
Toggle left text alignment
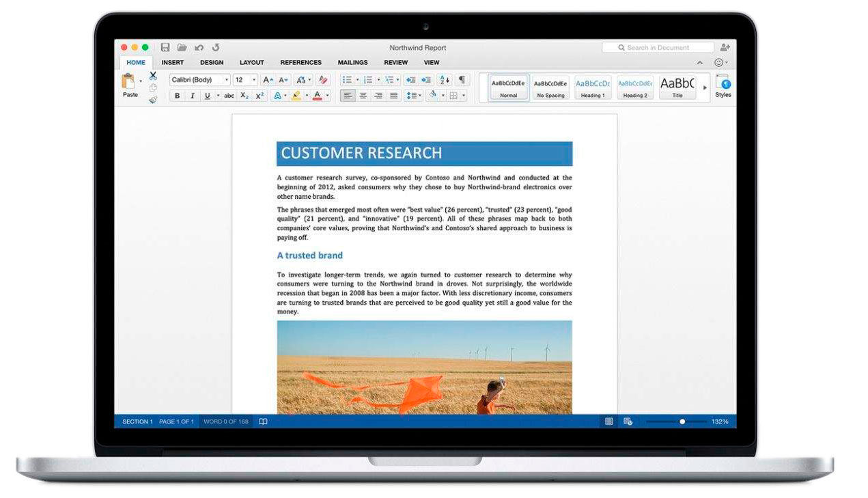coord(348,96)
